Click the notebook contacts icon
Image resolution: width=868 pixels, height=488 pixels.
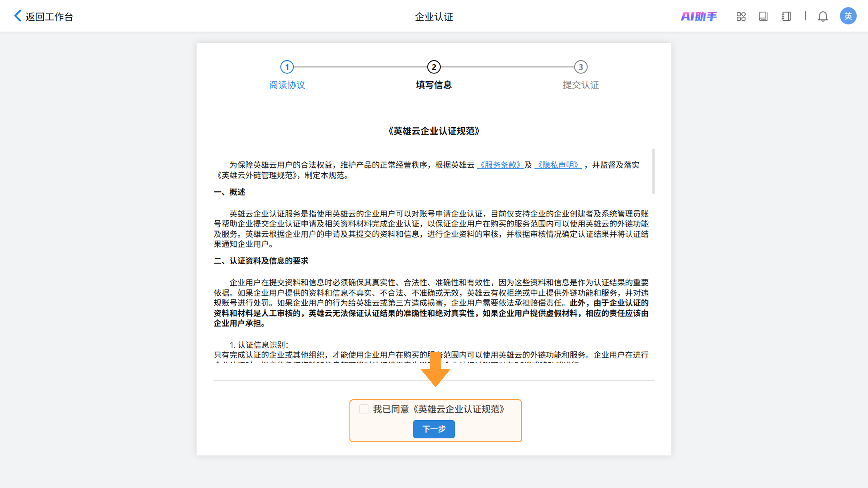point(786,16)
